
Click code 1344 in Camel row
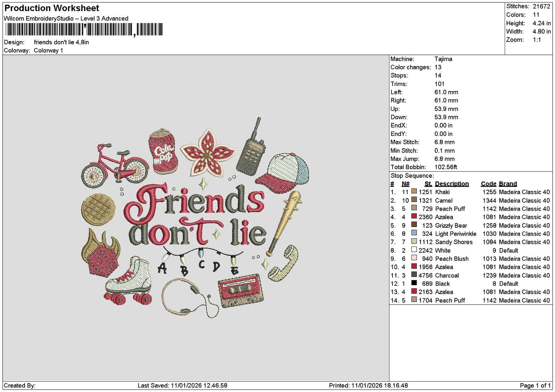[490, 200]
